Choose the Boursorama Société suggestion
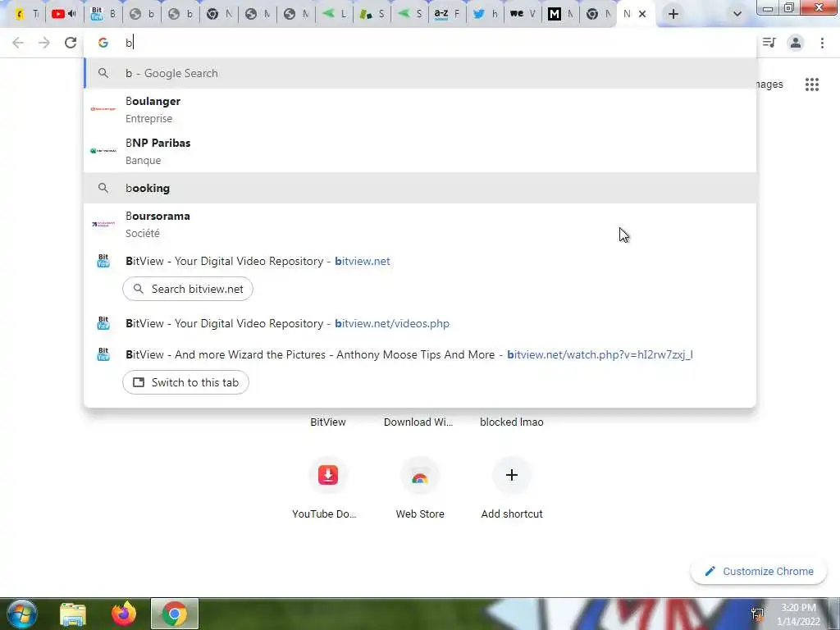The width and height of the screenshot is (840, 630). point(421,224)
